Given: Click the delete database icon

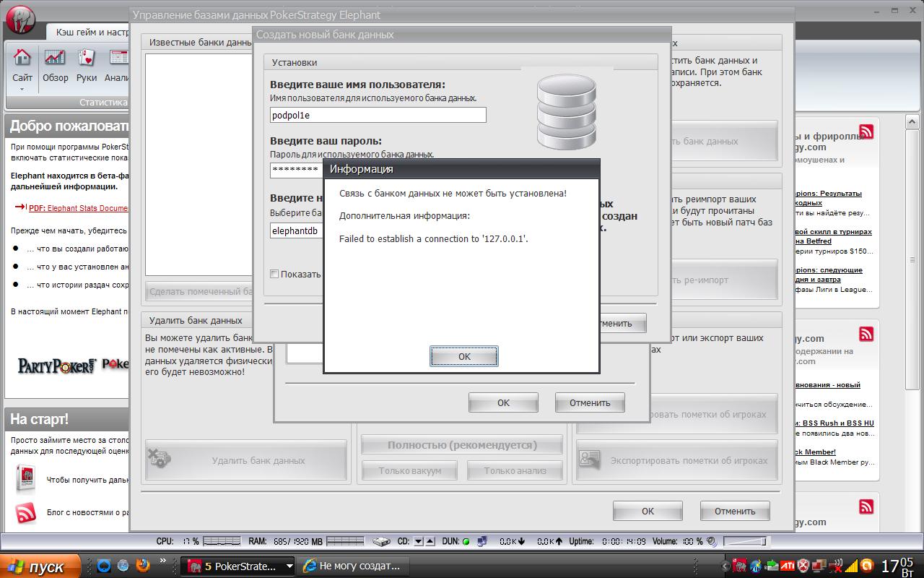Looking at the screenshot, I should [159, 459].
